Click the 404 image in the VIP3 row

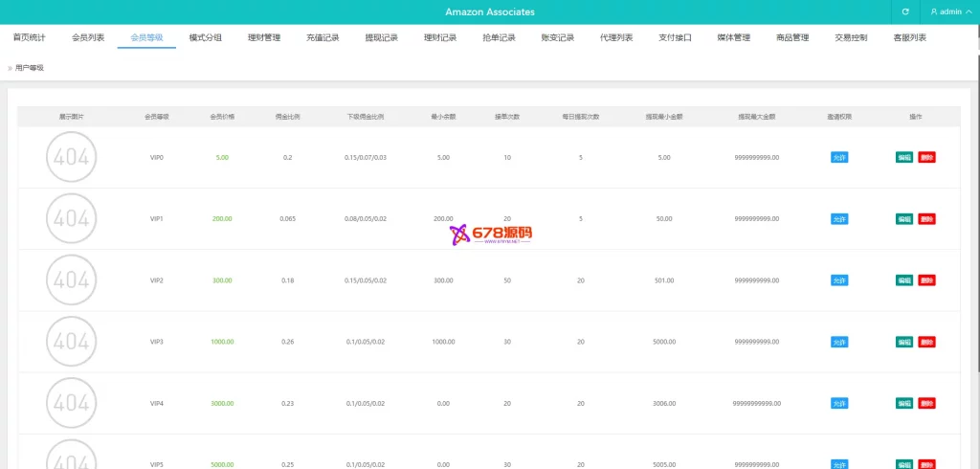pyautogui.click(x=72, y=342)
